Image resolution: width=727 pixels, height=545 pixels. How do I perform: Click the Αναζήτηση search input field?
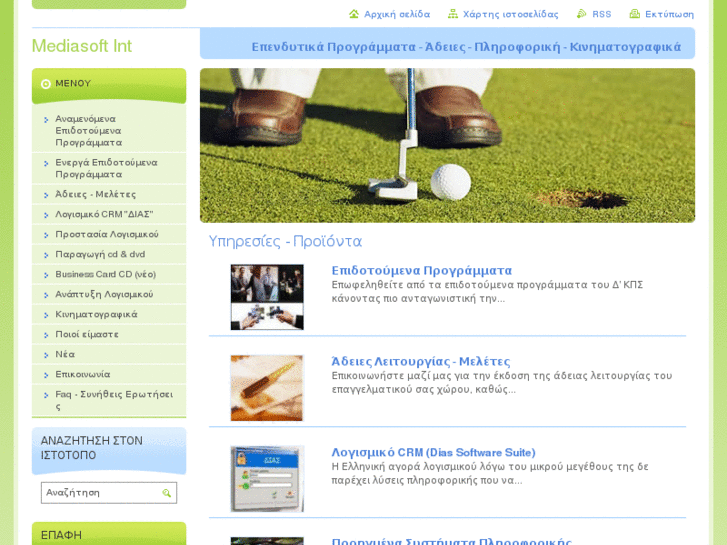pos(109,493)
